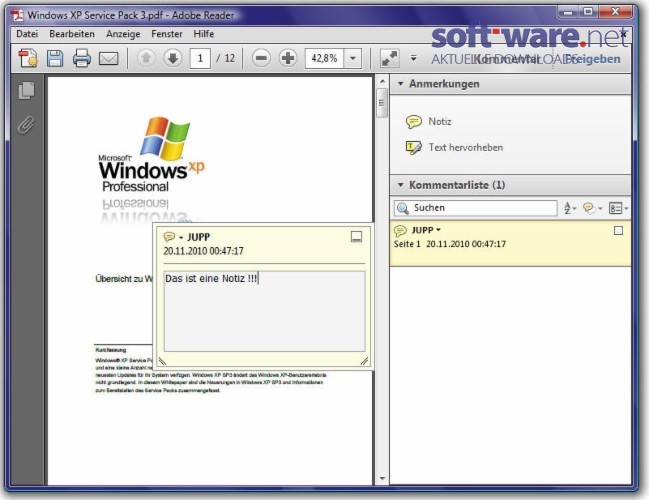The image size is (649, 500).
Task: Open the attachments paperclip panel
Action: (x=26, y=125)
